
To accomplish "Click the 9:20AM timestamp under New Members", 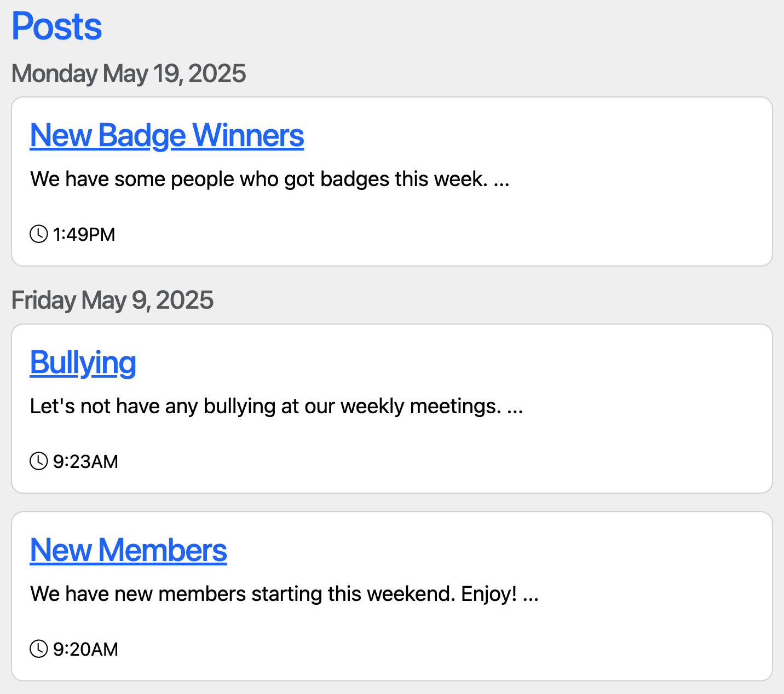I will pos(85,649).
